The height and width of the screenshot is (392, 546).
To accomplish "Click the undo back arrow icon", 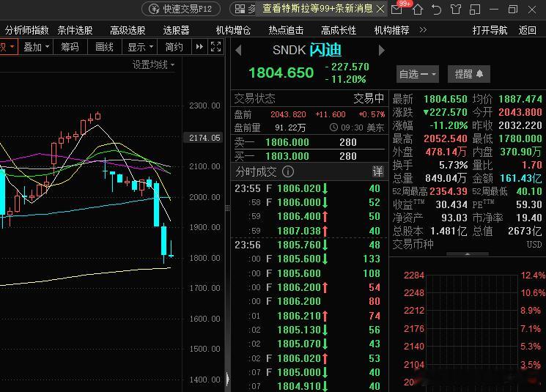I will coord(436,10).
